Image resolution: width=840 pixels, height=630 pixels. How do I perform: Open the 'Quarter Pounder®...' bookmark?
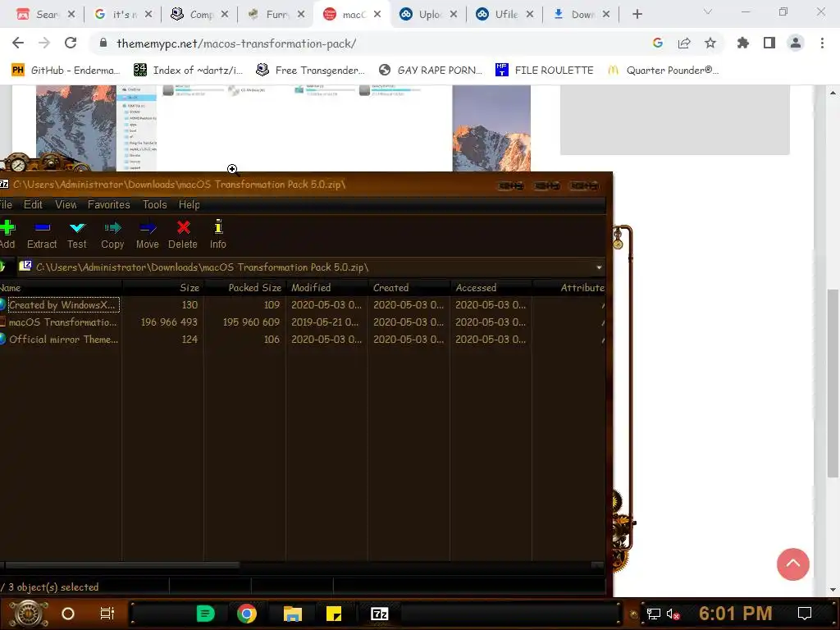(663, 71)
